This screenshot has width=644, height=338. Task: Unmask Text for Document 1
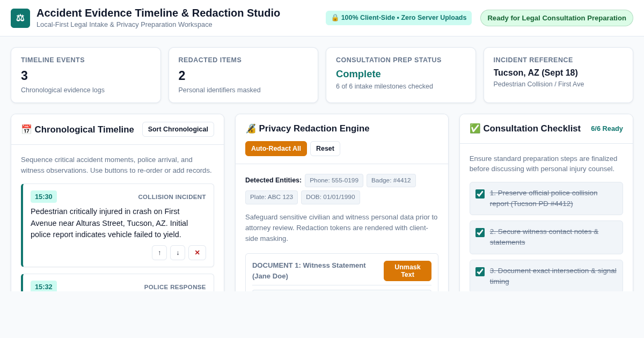[x=407, y=271]
